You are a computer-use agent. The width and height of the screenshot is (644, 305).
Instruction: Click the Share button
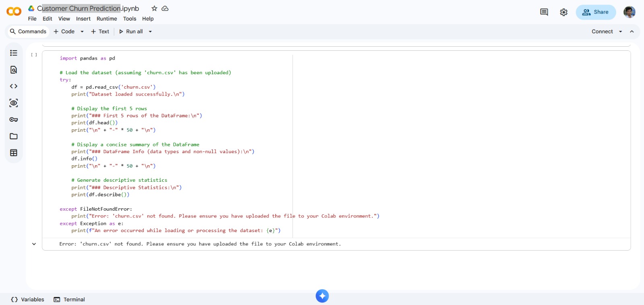(596, 12)
